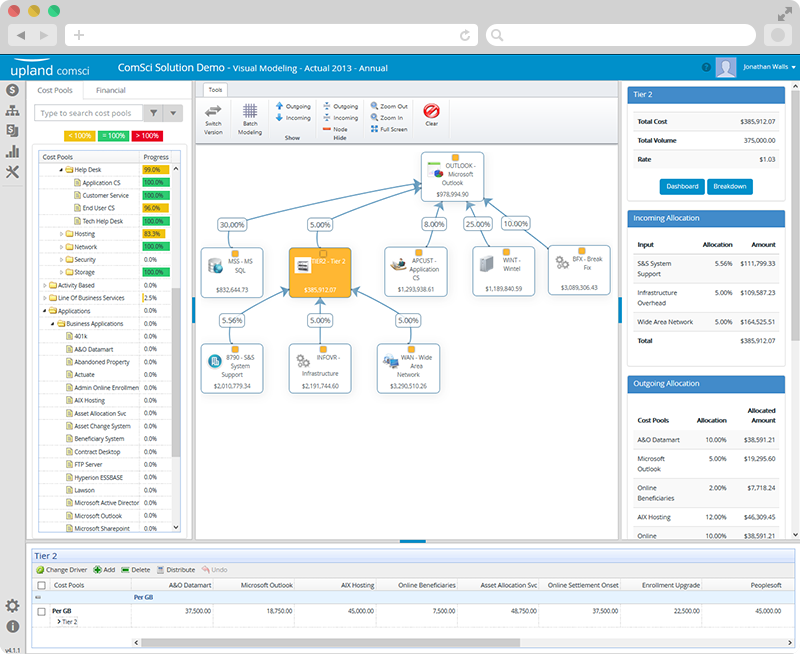This screenshot has width=800, height=654.
Task: Select the Cost Pools tab
Action: (55, 90)
